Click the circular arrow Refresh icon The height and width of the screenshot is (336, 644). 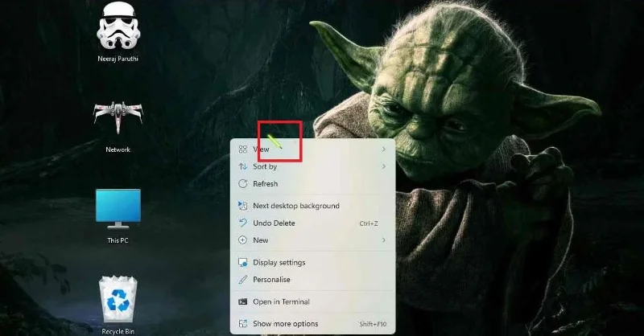pyautogui.click(x=243, y=184)
